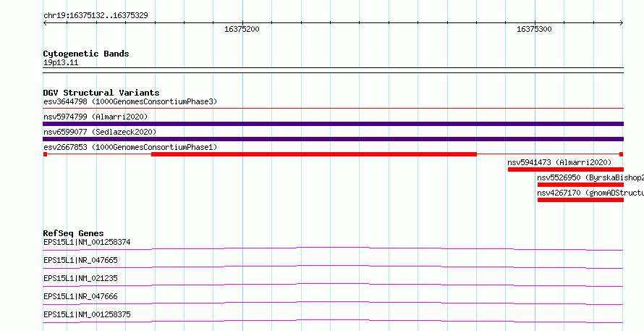Click the magenta NM_021235 intron line

coord(333,285)
